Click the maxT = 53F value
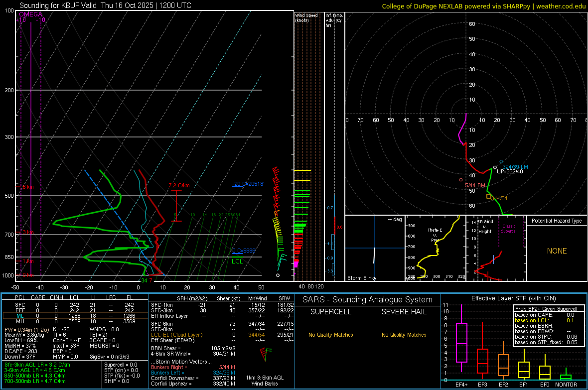 pos(66,346)
